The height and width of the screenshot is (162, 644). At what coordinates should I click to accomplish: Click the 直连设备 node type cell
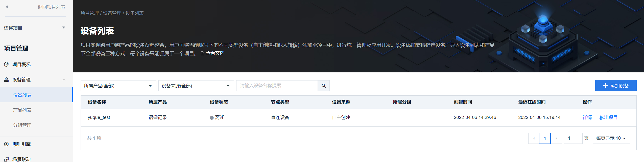point(280,117)
